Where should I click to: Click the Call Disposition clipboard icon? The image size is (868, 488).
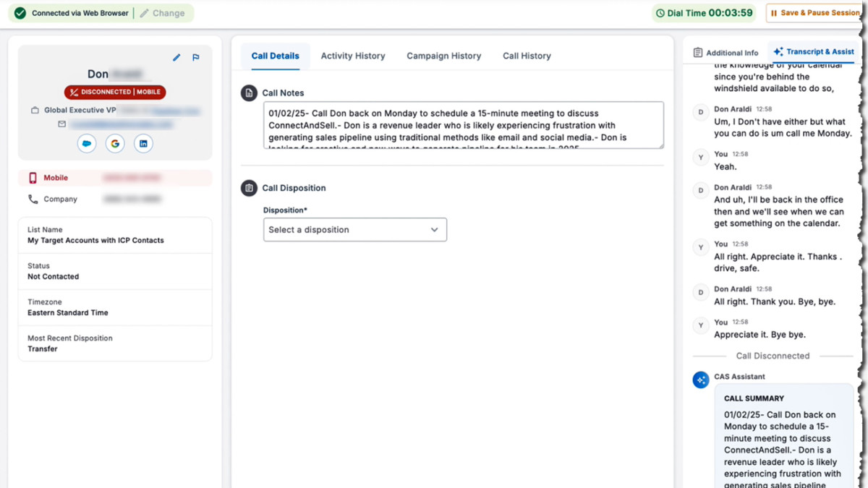(x=249, y=188)
